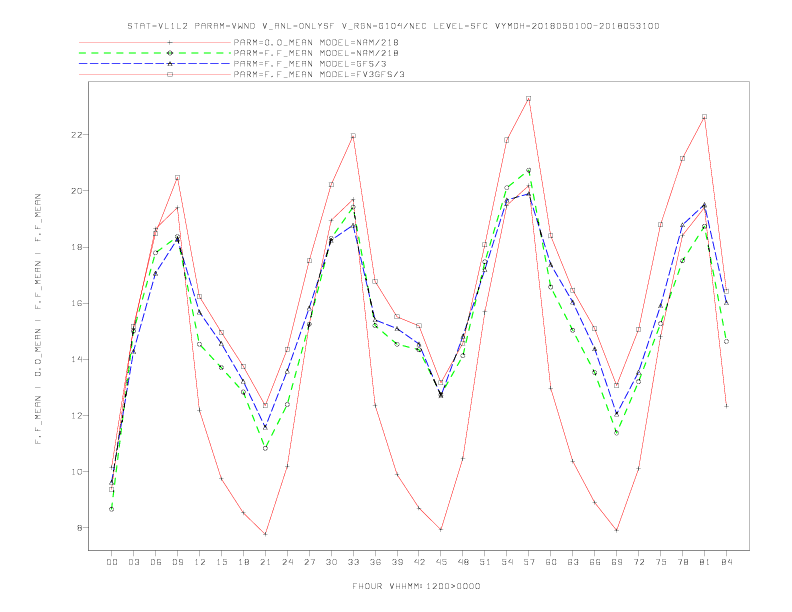The image size is (792, 612).
Task: Click x-axis tick label 09
Action: click(x=177, y=562)
